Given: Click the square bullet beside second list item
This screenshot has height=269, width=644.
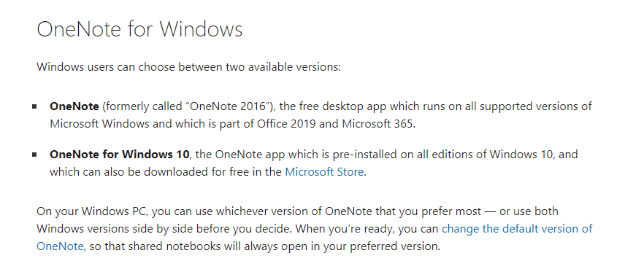Looking at the screenshot, I should (34, 155).
